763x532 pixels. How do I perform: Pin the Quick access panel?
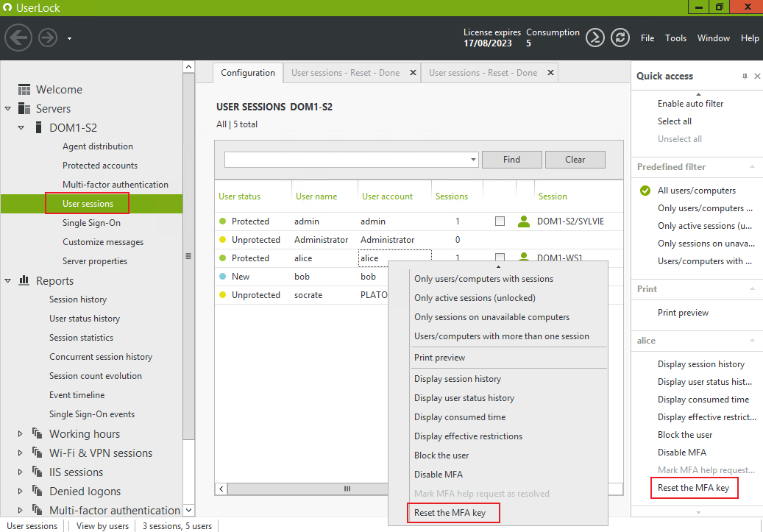(745, 77)
